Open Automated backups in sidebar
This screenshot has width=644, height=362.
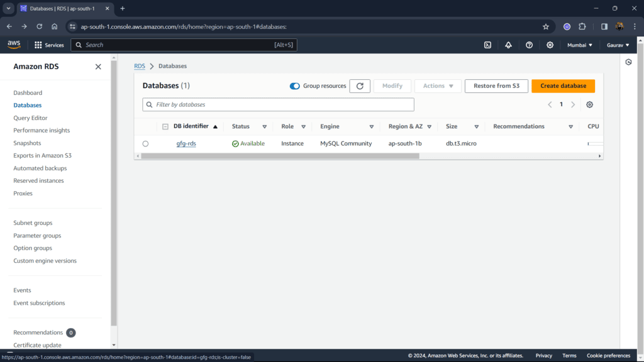[x=40, y=168]
